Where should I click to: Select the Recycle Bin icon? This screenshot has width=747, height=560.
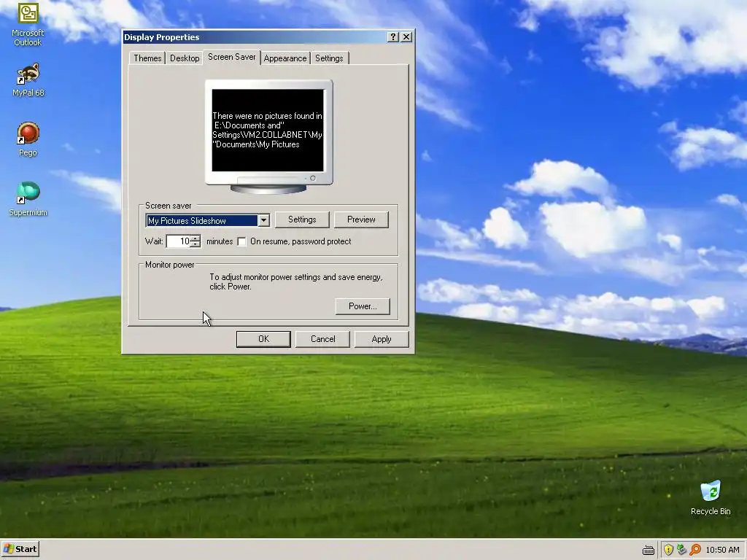point(711,498)
